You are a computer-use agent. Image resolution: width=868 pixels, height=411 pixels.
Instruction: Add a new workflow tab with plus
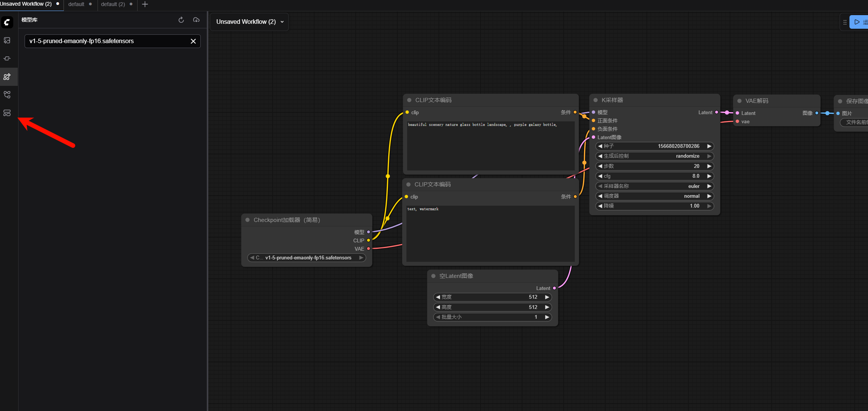coord(145,4)
